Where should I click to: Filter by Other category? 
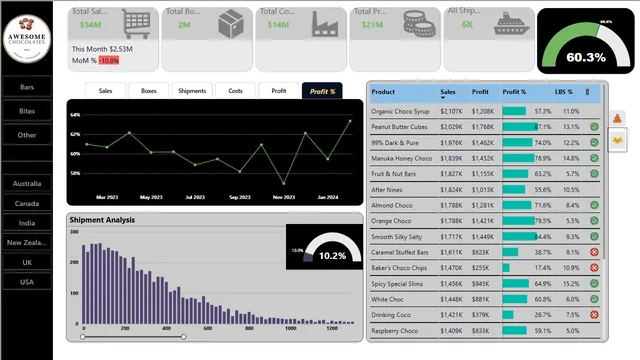click(x=27, y=135)
